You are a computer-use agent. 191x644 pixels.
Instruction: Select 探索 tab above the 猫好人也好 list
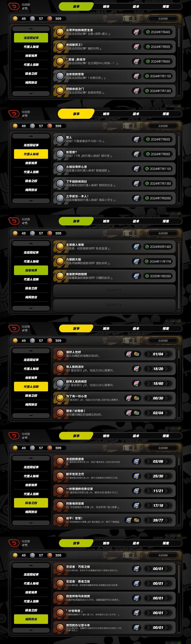pyautogui.click(x=166, y=329)
